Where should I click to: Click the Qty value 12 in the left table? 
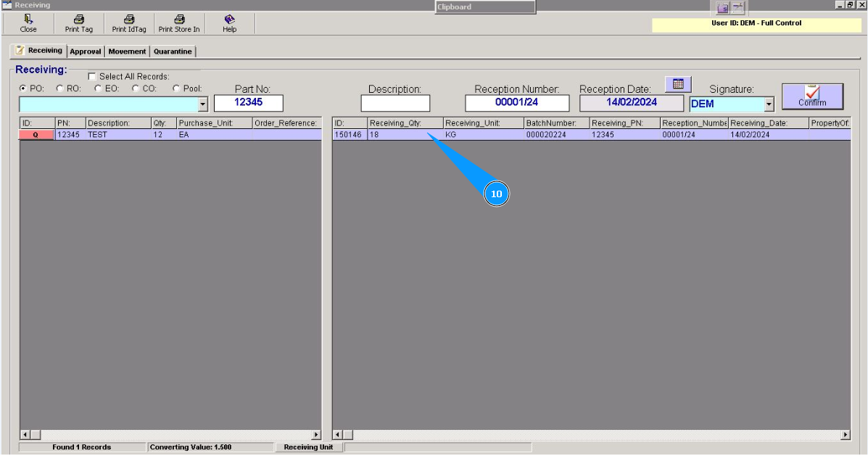[164, 134]
